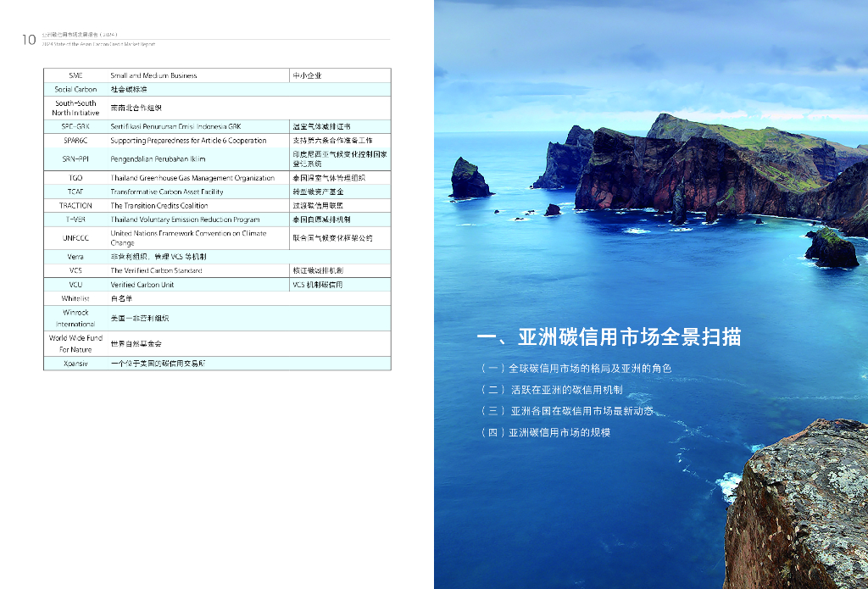
Task: Click the T-VER abbreviation cell
Action: (75, 219)
